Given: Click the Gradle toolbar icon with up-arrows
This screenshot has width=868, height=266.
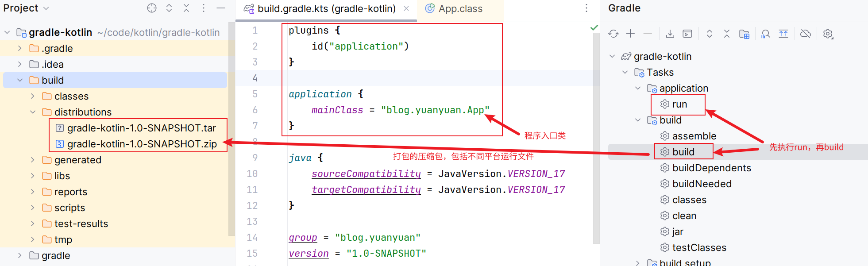Looking at the screenshot, I should coord(783,34).
